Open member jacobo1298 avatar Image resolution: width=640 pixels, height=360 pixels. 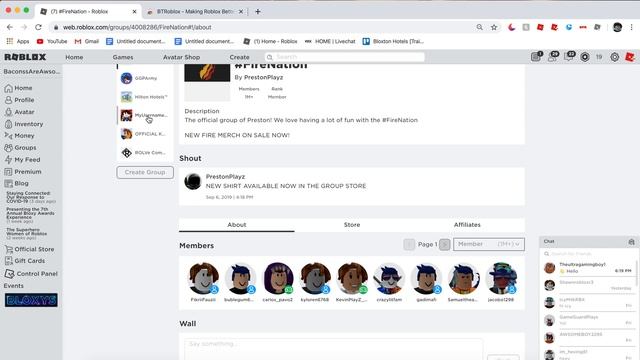point(501,278)
